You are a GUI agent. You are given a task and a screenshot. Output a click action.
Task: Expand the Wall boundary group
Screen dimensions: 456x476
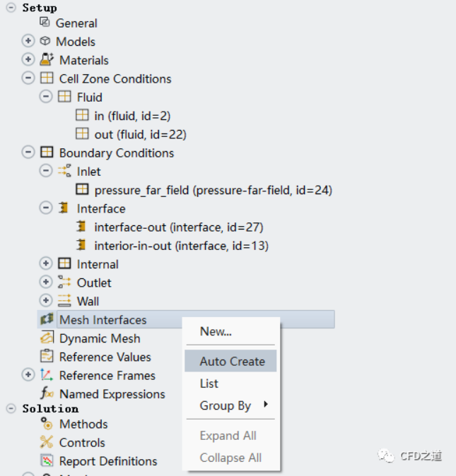(x=46, y=301)
